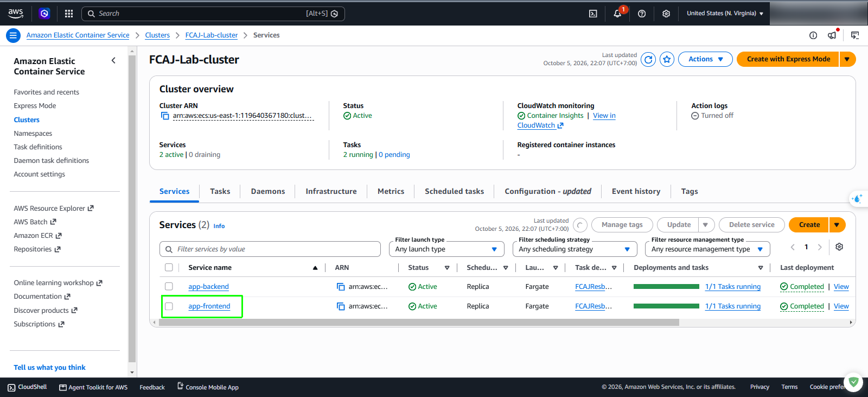Open Clusters breadcrumb link

[157, 35]
